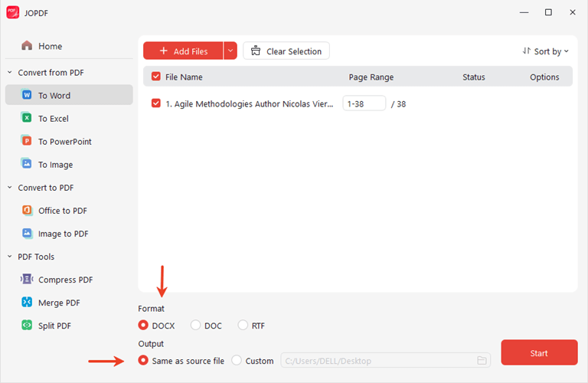Click the output folder browse icon
The image size is (588, 383).
pyautogui.click(x=482, y=361)
